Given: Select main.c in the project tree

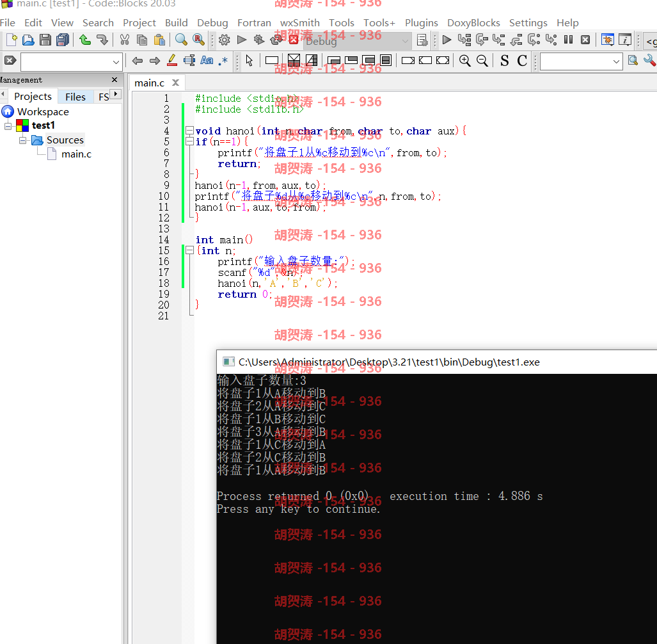Looking at the screenshot, I should coord(76,154).
